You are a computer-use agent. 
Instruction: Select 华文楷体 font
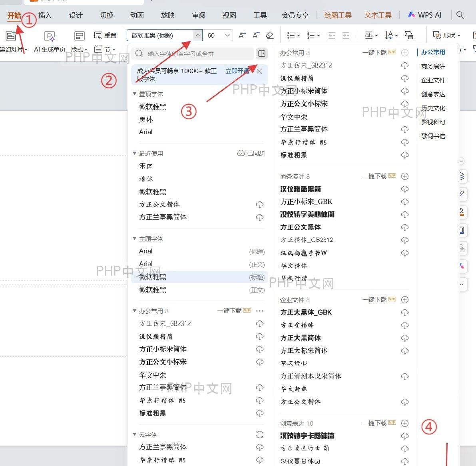294,266
